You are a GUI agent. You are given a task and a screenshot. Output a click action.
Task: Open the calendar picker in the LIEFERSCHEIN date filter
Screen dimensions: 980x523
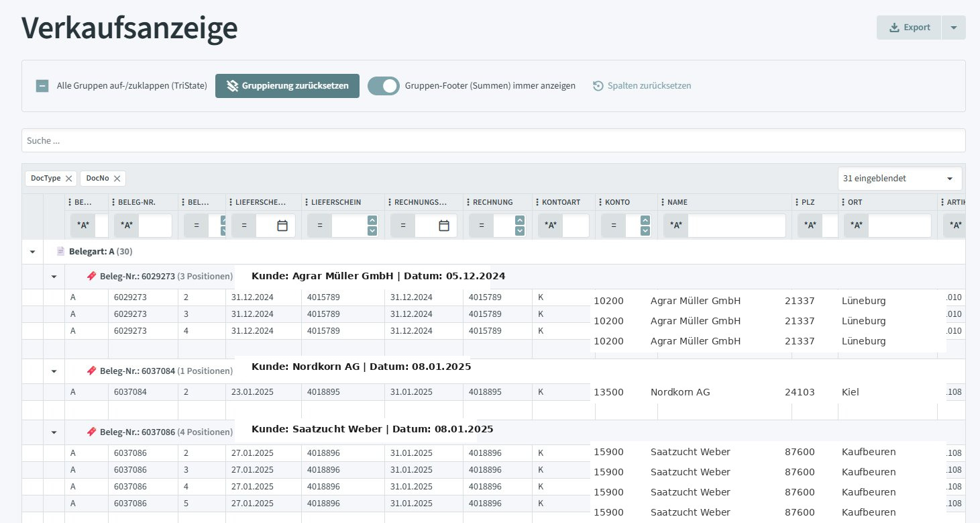coord(280,226)
